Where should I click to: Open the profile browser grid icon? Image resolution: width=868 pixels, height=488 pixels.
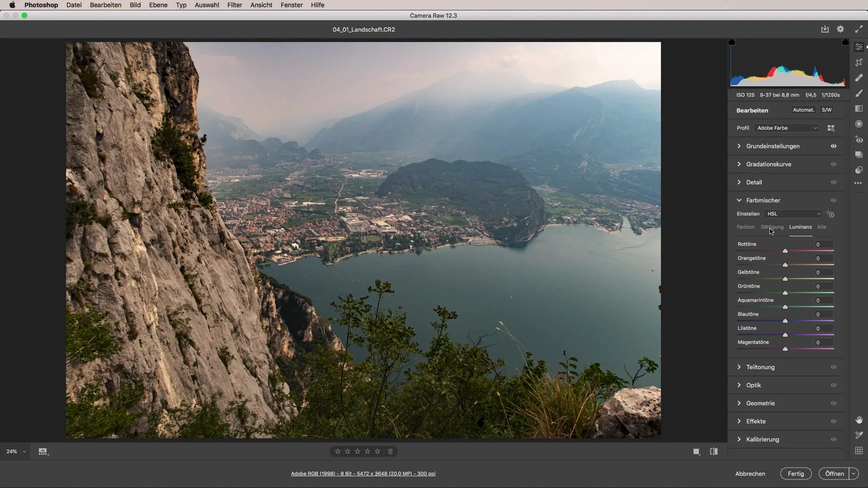[x=831, y=128]
